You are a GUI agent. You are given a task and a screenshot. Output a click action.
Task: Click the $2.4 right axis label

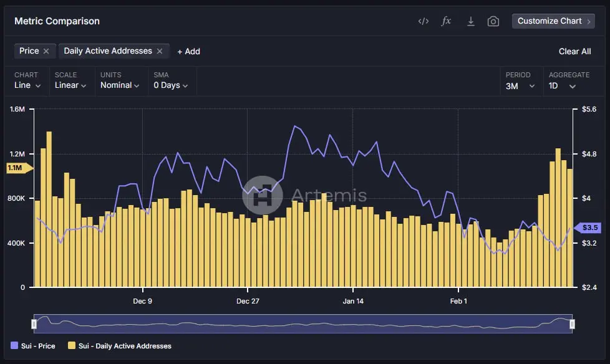(x=589, y=287)
